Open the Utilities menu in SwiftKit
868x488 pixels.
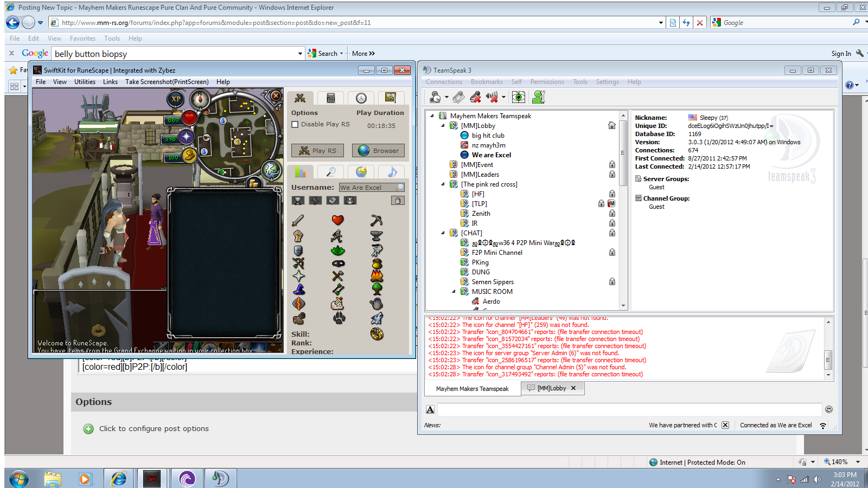pos(85,82)
